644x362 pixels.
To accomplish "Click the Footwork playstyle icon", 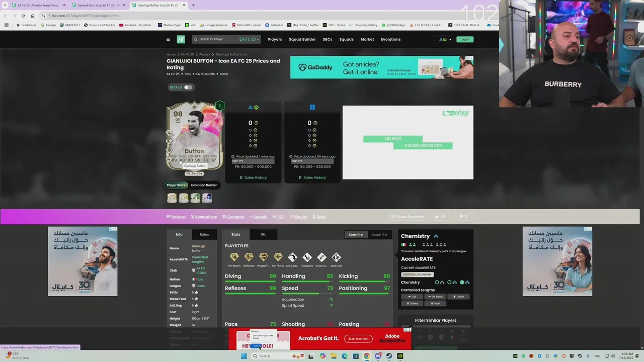I will [x=307, y=257].
